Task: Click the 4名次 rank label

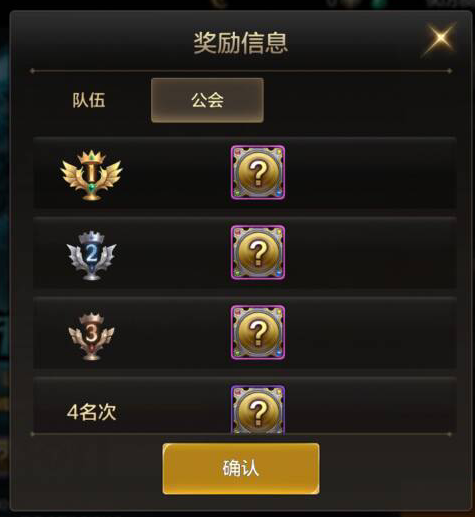Action: point(91,412)
